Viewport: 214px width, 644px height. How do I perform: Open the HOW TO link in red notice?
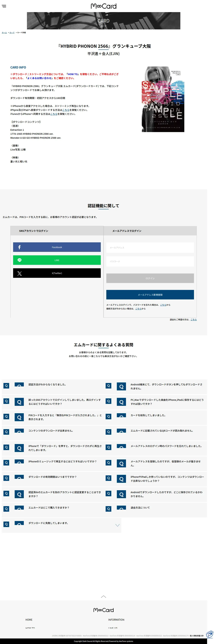click(73, 74)
